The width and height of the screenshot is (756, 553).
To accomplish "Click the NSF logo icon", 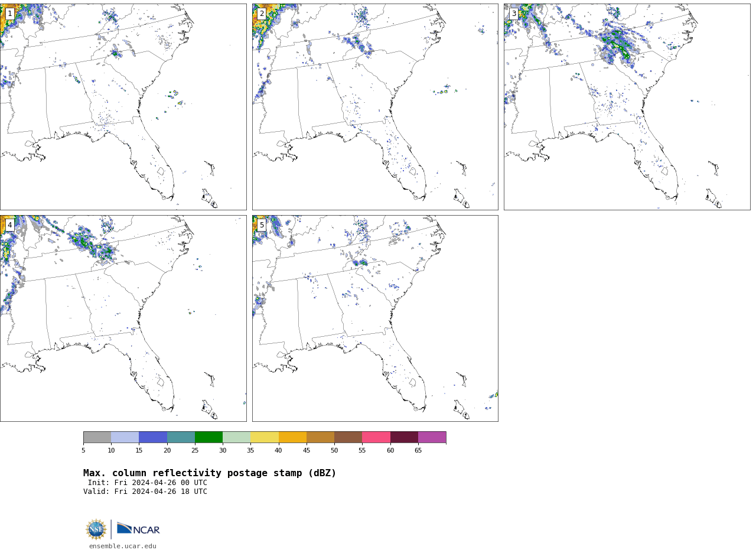I will click(x=96, y=529).
